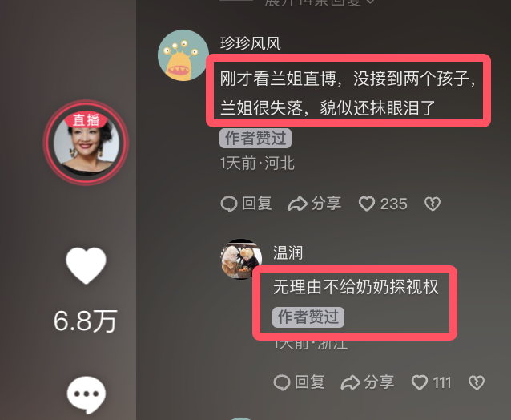Open the 珍珍风风 username
The image size is (511, 420).
click(250, 44)
